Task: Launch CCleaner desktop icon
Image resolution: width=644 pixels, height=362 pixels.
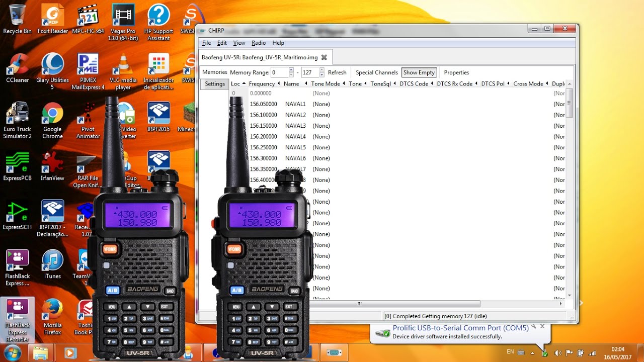Action: coord(17,68)
